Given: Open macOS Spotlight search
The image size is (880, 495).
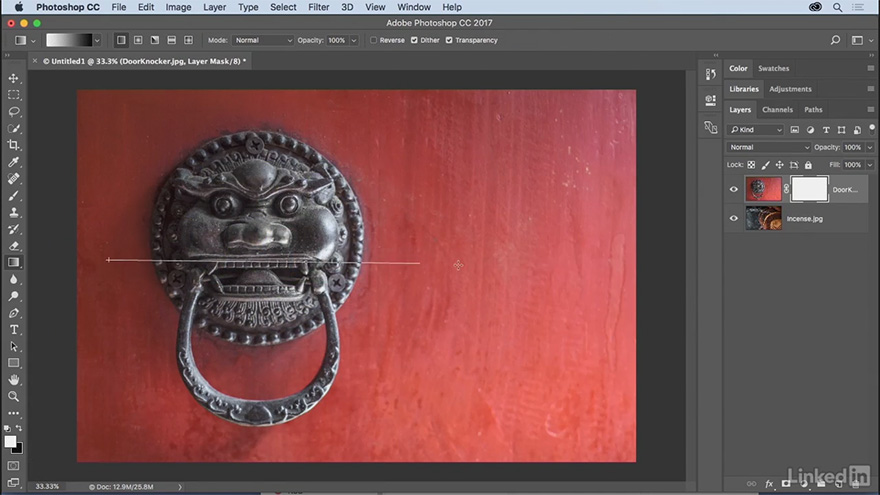Looking at the screenshot, I should click(x=837, y=7).
